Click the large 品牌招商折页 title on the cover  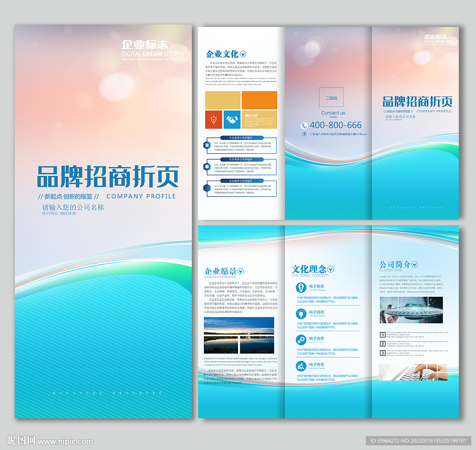pos(108,176)
